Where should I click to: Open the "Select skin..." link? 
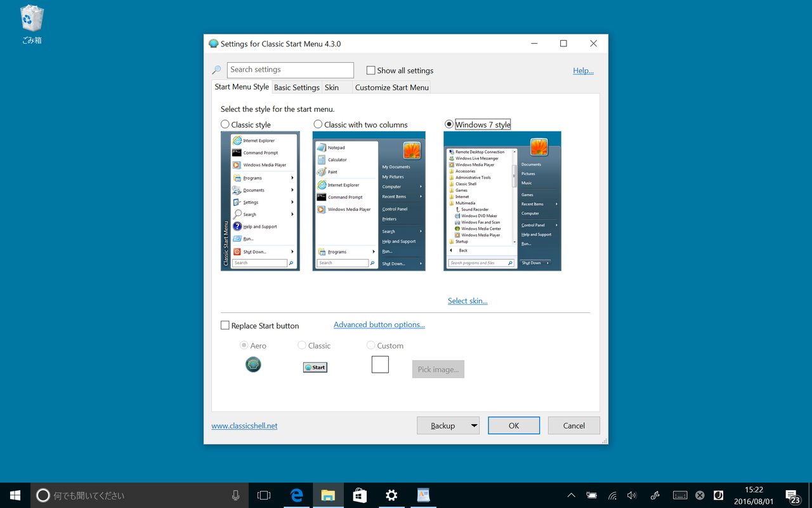pos(468,300)
